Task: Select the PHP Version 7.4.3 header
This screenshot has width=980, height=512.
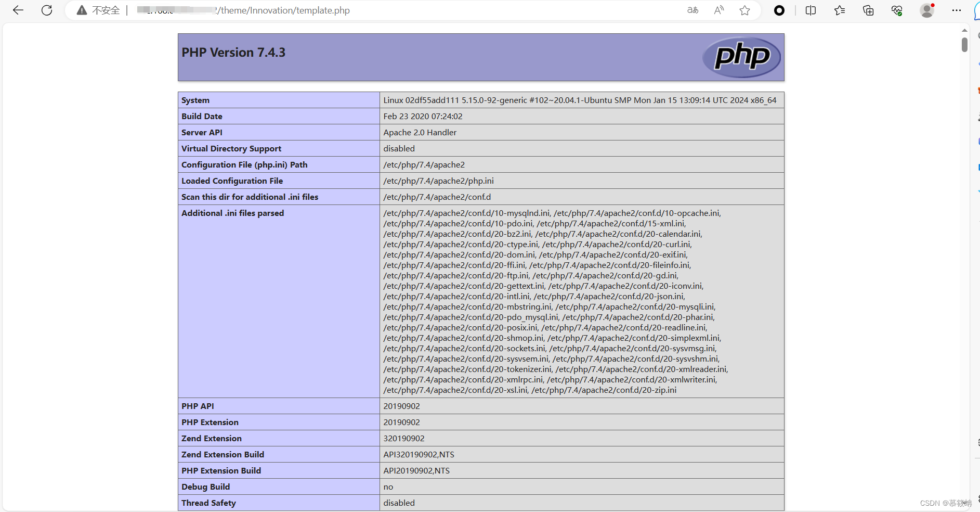Action: [233, 52]
